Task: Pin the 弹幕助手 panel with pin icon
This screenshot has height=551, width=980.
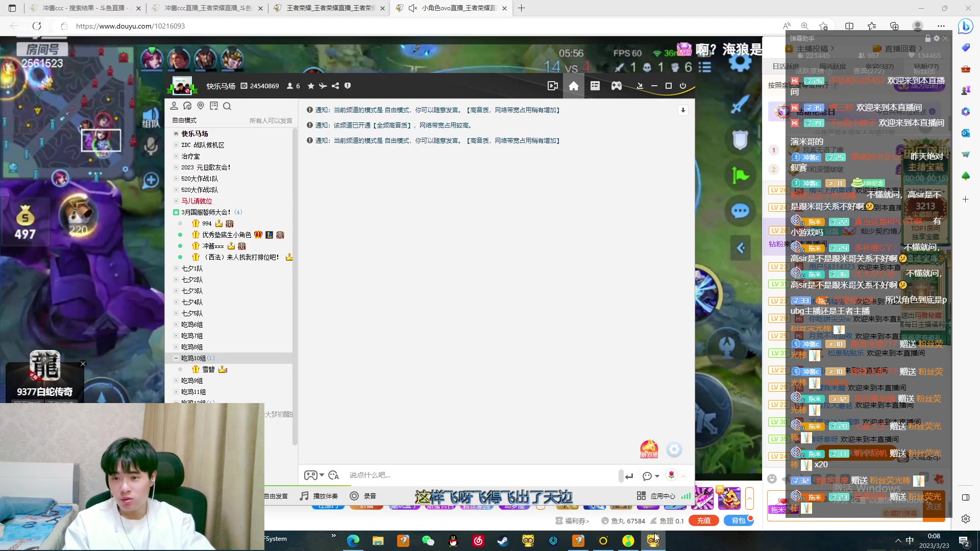Action: [x=927, y=38]
